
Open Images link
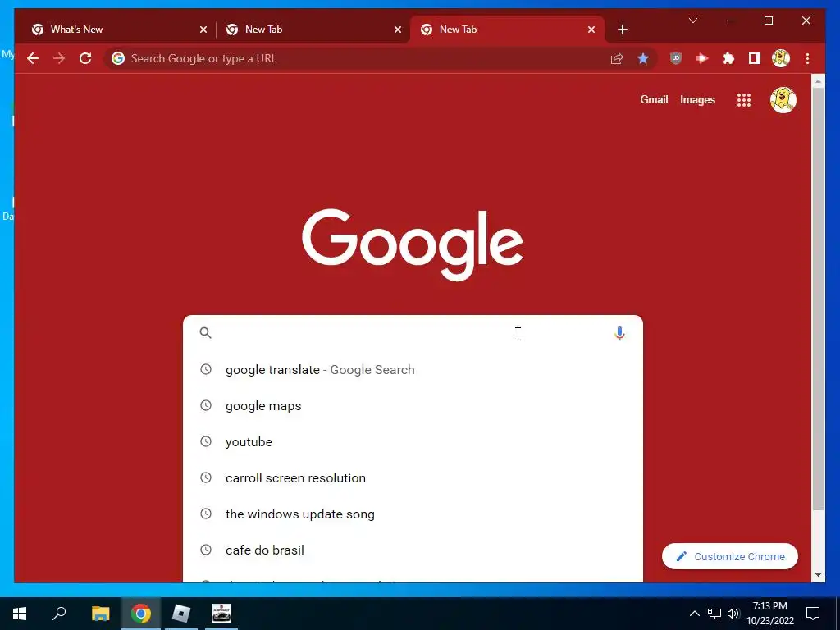[697, 99]
